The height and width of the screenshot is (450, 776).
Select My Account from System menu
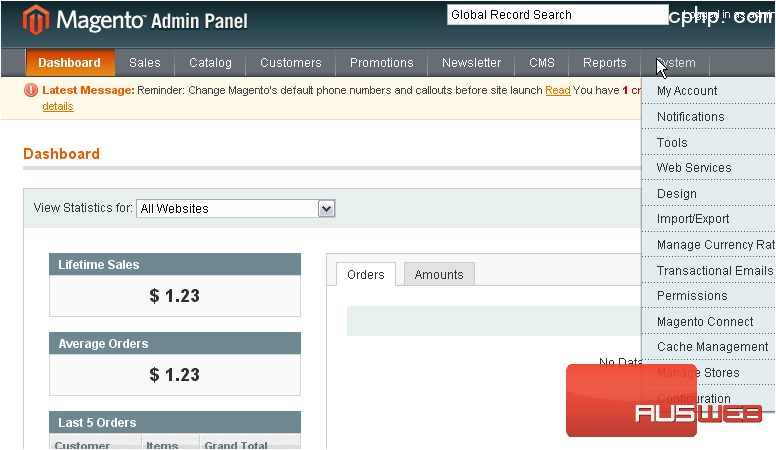(x=709, y=91)
